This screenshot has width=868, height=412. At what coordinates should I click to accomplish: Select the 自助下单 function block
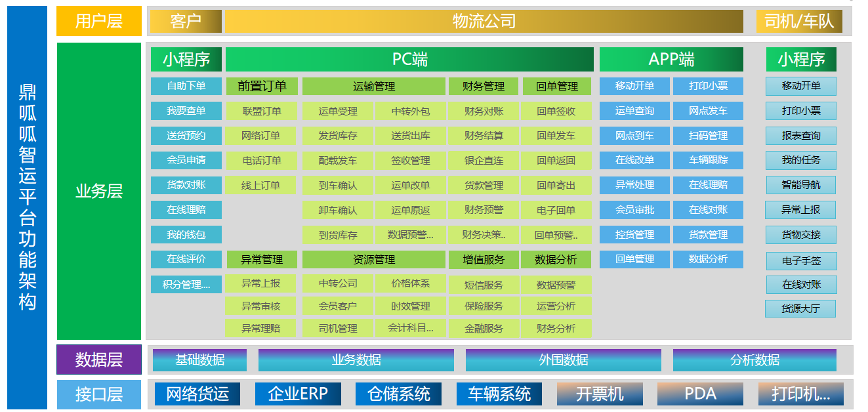188,86
